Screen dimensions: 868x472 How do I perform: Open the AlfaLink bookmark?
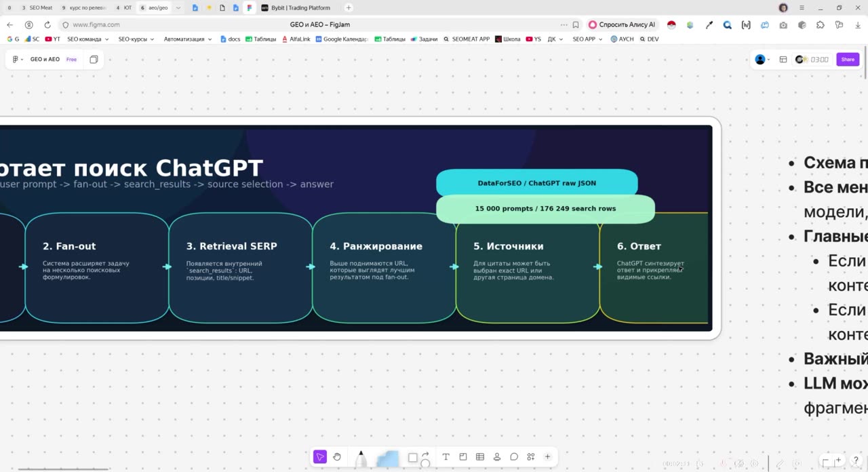click(295, 39)
